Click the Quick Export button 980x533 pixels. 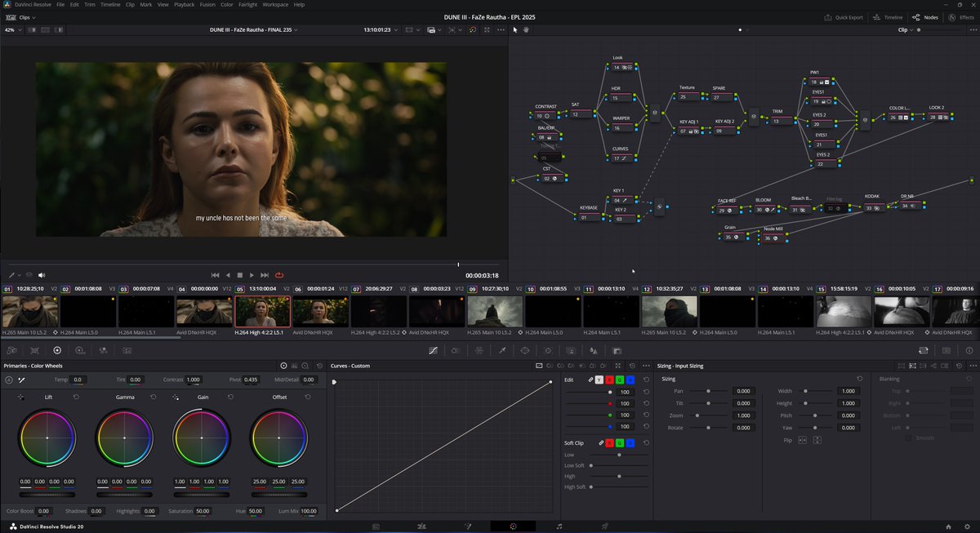click(845, 16)
